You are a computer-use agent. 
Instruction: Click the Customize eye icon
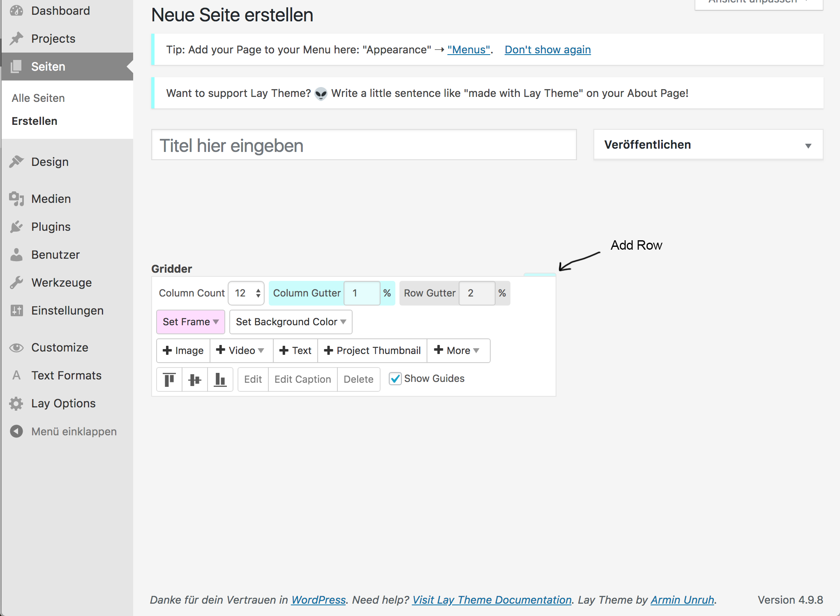pos(16,347)
